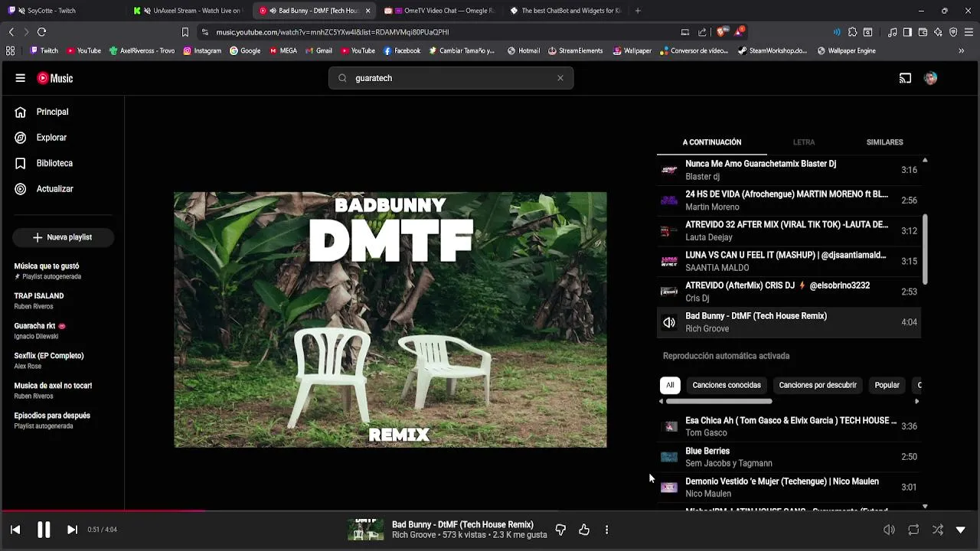Click the search box containing guaratech
Screen dimensions: 980x551
tap(451, 78)
